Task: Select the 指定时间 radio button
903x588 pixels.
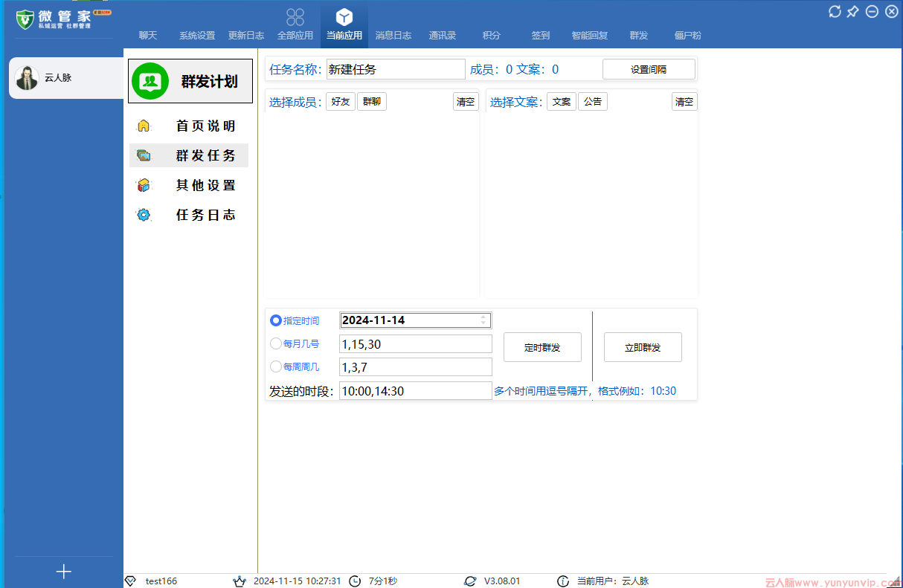Action: click(x=275, y=320)
